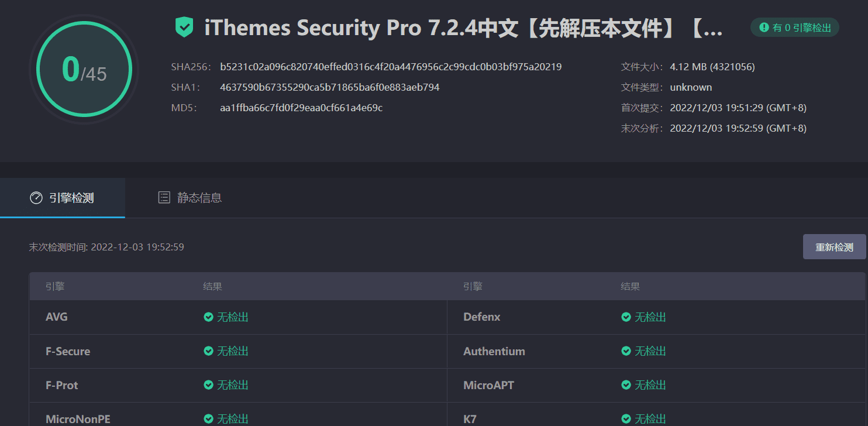Click the file size 4.12 MB value

coord(712,67)
